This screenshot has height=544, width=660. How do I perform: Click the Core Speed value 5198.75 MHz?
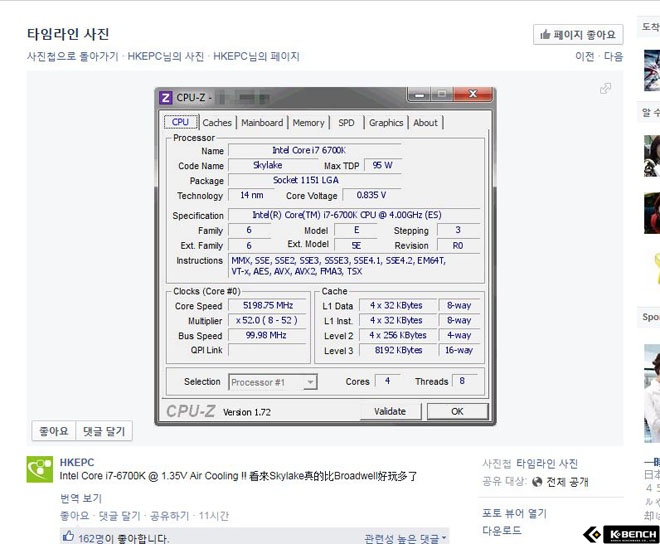pos(268,305)
